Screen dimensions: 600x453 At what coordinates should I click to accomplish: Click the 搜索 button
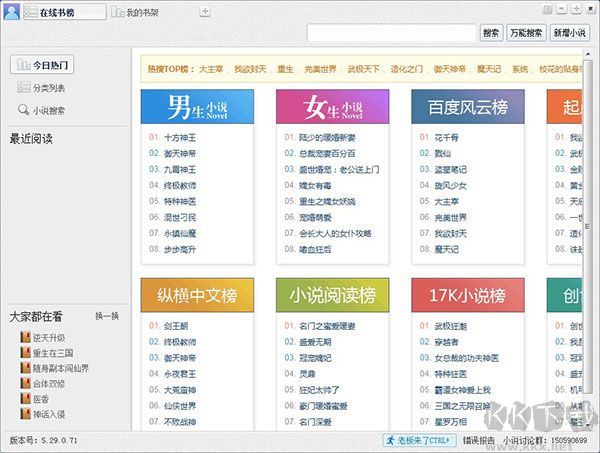point(491,33)
